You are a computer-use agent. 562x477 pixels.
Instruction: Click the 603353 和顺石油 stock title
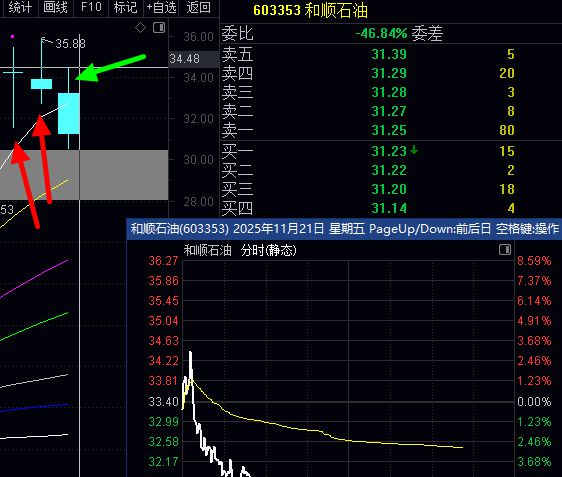310,10
